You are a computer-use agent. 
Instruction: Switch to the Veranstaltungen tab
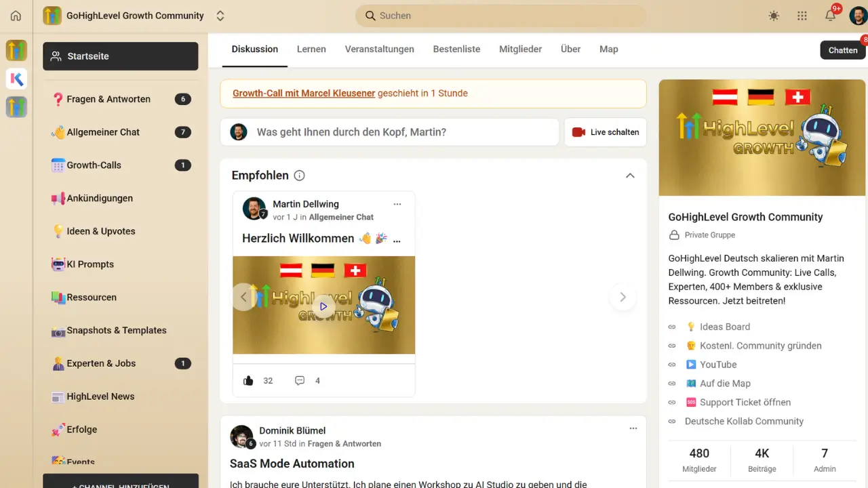point(379,49)
